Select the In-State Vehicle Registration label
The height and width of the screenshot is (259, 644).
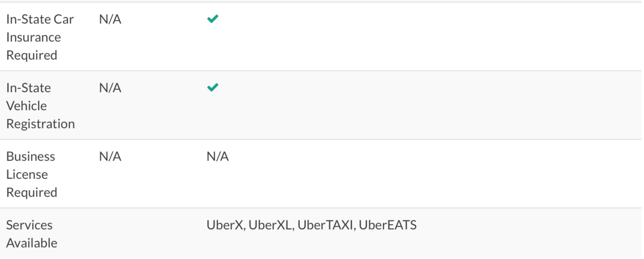point(40,106)
